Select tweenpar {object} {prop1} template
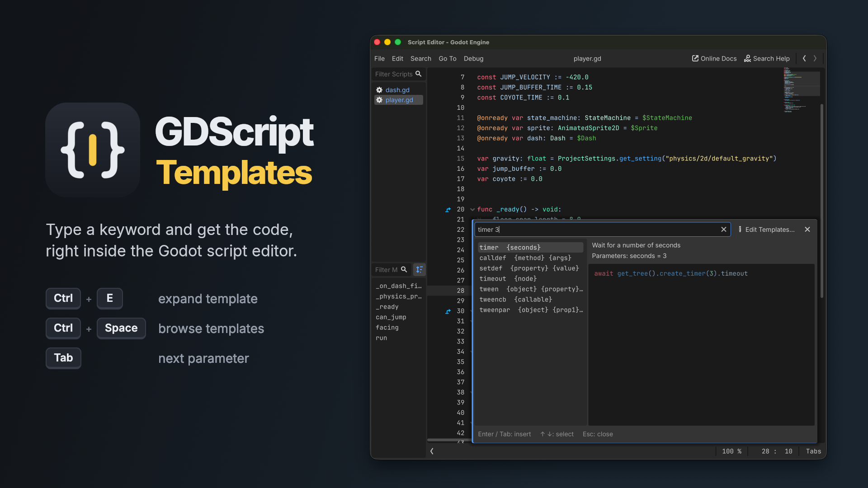The width and height of the screenshot is (868, 488). coord(531,310)
